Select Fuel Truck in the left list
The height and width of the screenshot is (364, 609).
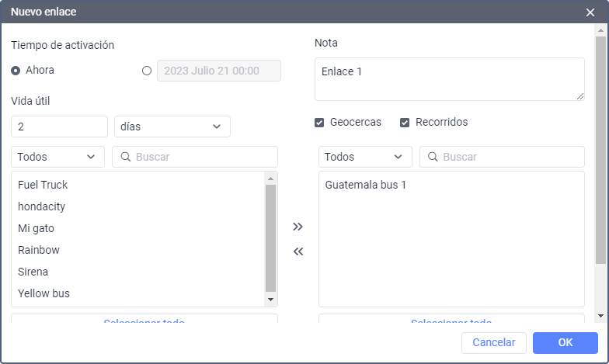pyautogui.click(x=43, y=185)
